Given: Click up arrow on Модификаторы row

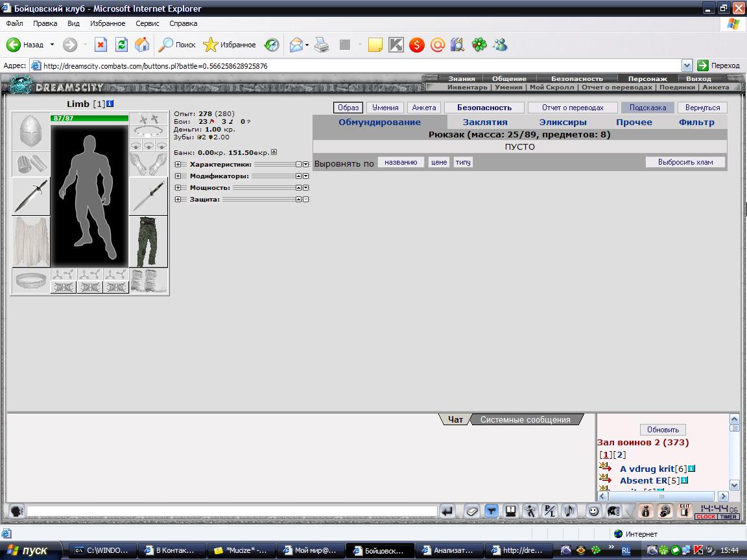Looking at the screenshot, I should pyautogui.click(x=299, y=176).
